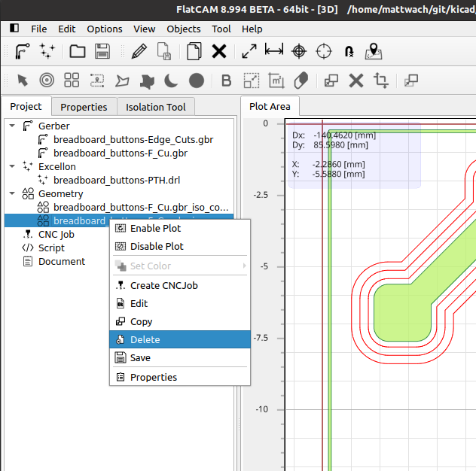Viewport: 476px width, 471px height.
Task: Open the Objects menu
Action: point(184,29)
